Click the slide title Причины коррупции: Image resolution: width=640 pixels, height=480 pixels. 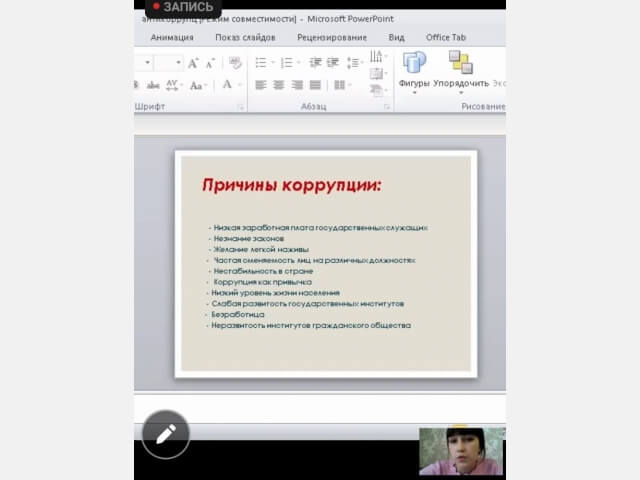click(x=291, y=185)
